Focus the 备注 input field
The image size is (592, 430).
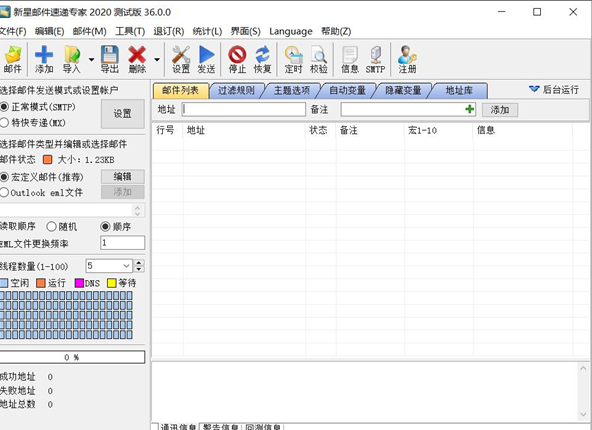click(408, 109)
